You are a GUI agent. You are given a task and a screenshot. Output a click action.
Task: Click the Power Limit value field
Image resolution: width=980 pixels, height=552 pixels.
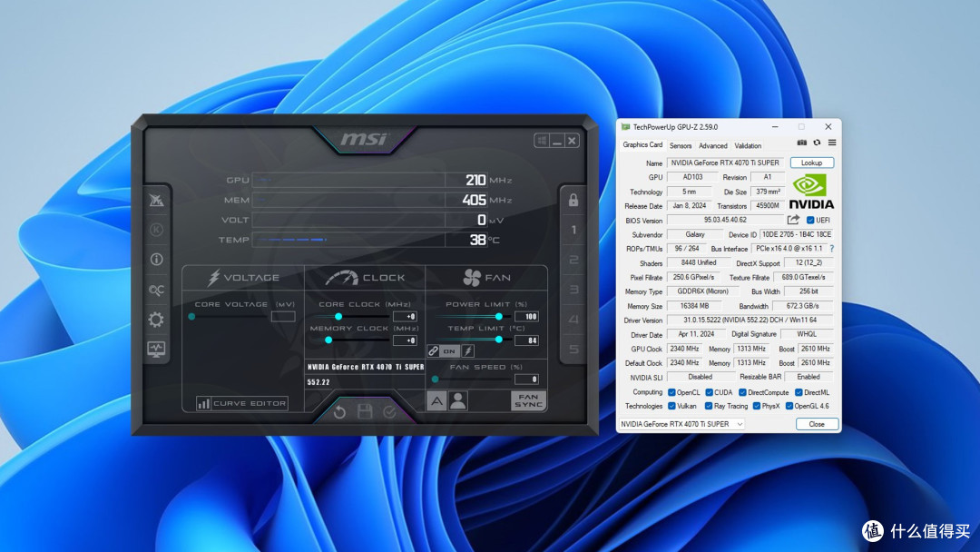[526, 316]
